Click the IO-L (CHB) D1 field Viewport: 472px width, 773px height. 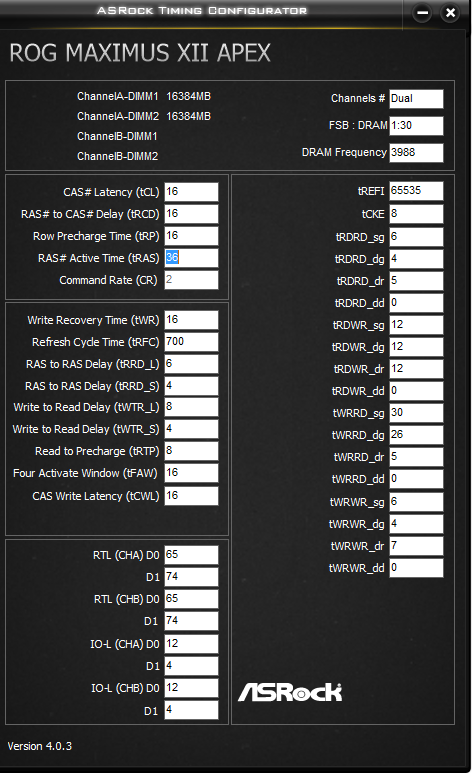pyautogui.click(x=191, y=710)
